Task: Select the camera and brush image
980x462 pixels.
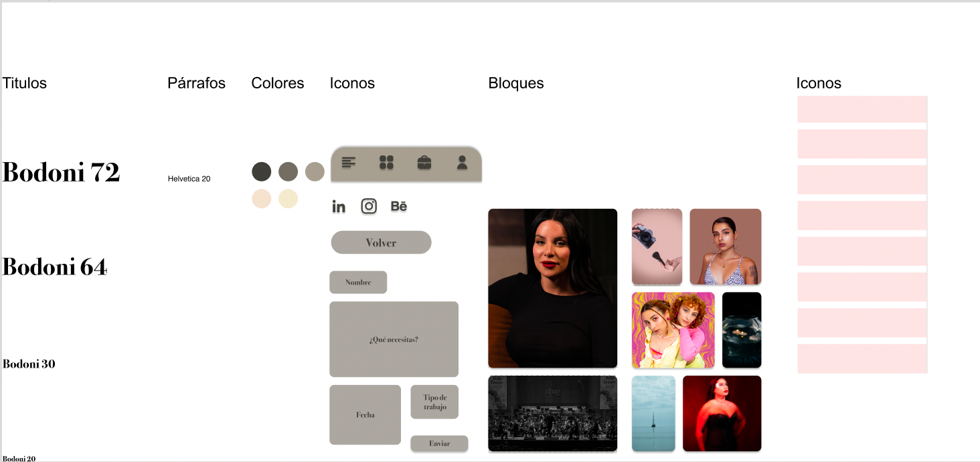Action: coord(657,246)
